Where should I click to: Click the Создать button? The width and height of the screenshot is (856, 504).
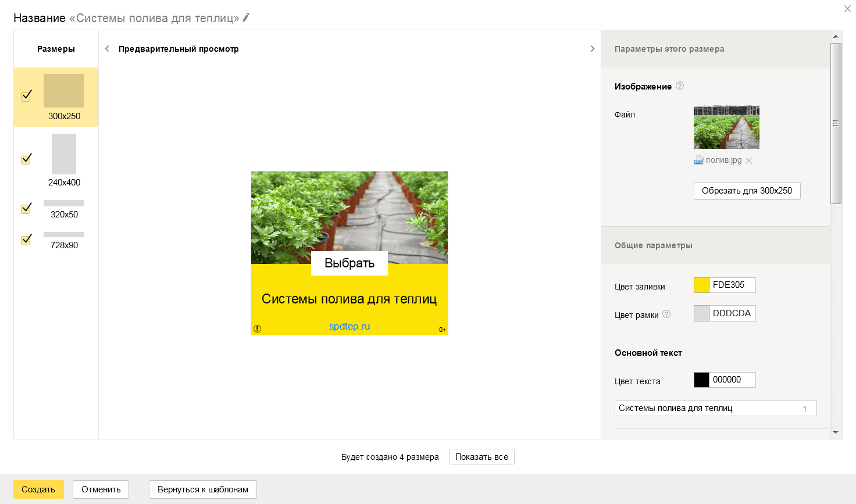[x=38, y=489]
